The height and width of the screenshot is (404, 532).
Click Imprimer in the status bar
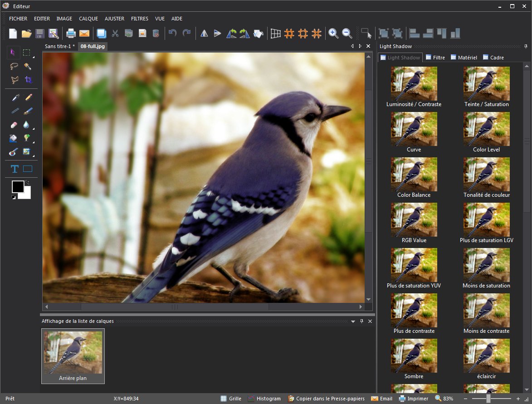click(x=414, y=399)
